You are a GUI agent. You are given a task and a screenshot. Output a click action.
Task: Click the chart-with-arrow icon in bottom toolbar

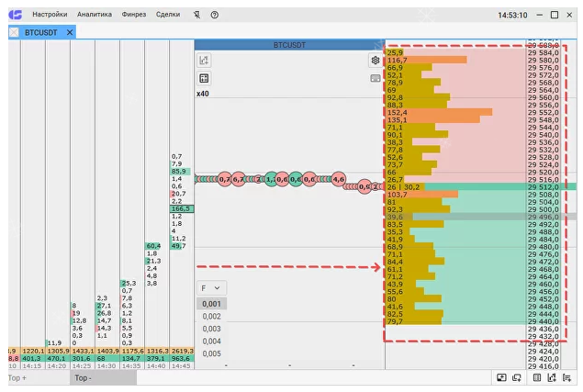[552, 378]
